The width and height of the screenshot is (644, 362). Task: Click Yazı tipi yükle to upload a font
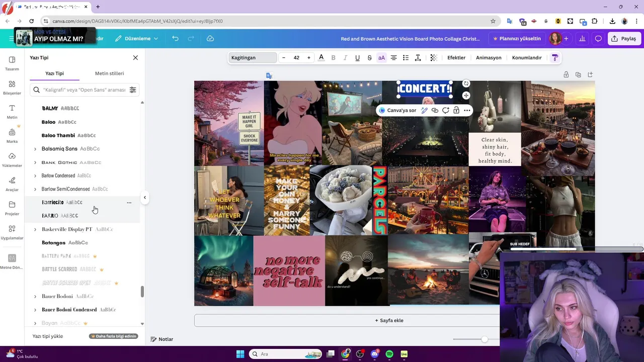pyautogui.click(x=48, y=336)
